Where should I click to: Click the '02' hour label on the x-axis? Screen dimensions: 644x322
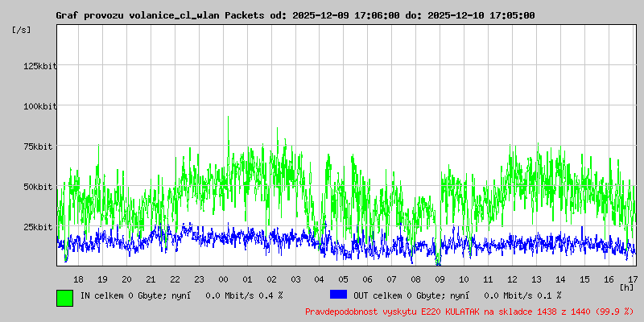click(271, 279)
